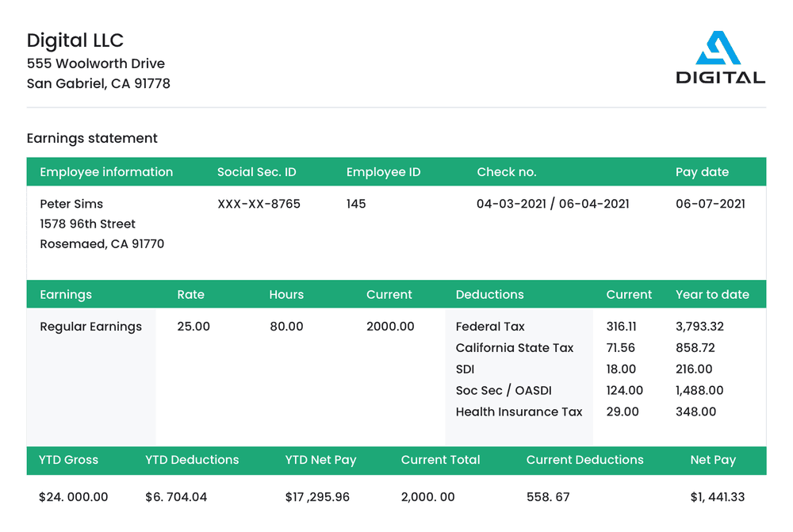
Task: Select the hourly rate 25.00
Action: pos(193,327)
